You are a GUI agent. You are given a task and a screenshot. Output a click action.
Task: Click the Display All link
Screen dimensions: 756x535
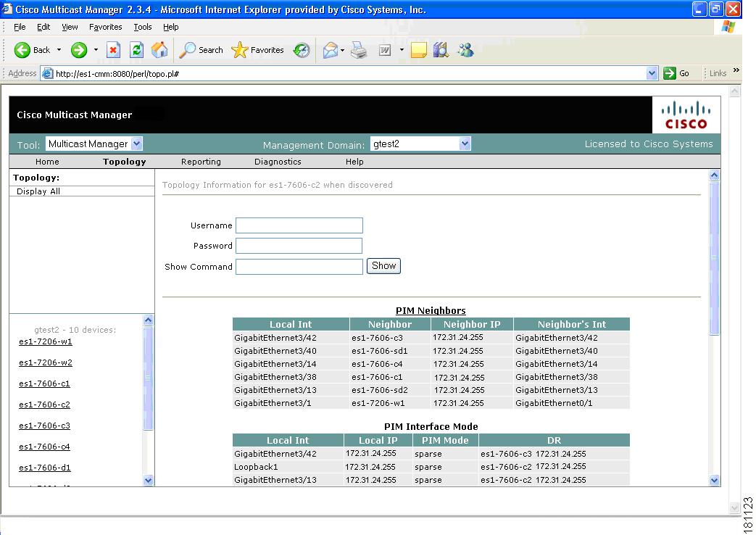point(38,191)
